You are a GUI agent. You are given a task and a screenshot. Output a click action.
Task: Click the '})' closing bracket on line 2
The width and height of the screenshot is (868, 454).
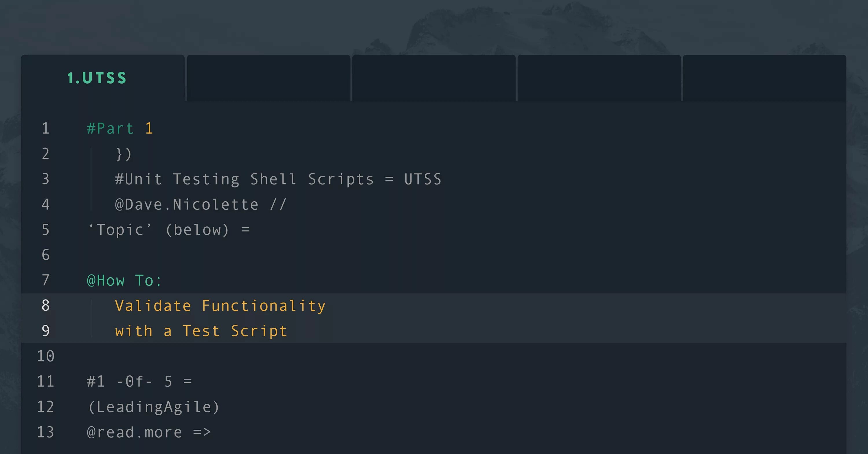point(124,154)
